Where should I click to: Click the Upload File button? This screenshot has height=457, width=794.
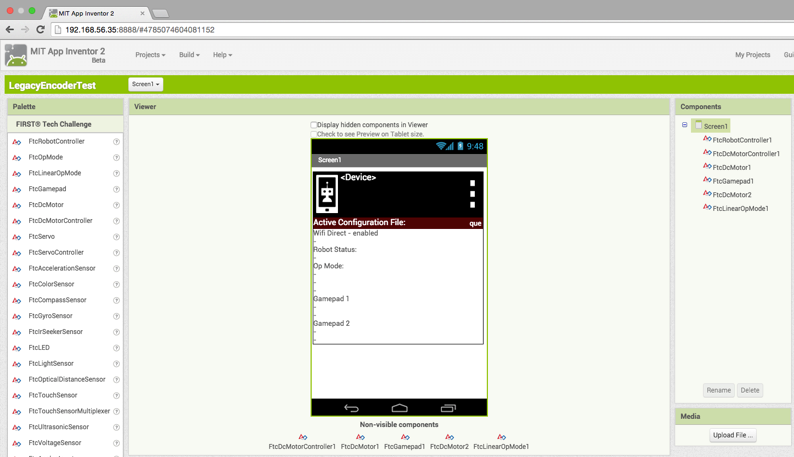click(733, 435)
